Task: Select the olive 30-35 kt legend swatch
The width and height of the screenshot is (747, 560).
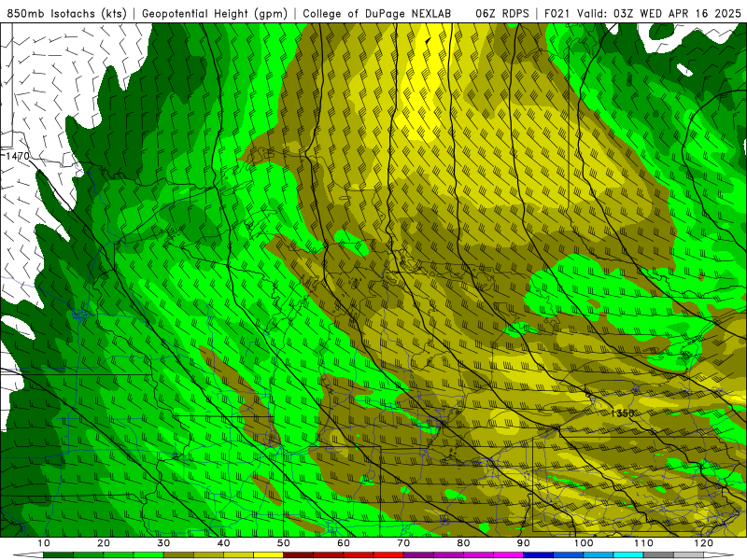Action: coord(178,555)
